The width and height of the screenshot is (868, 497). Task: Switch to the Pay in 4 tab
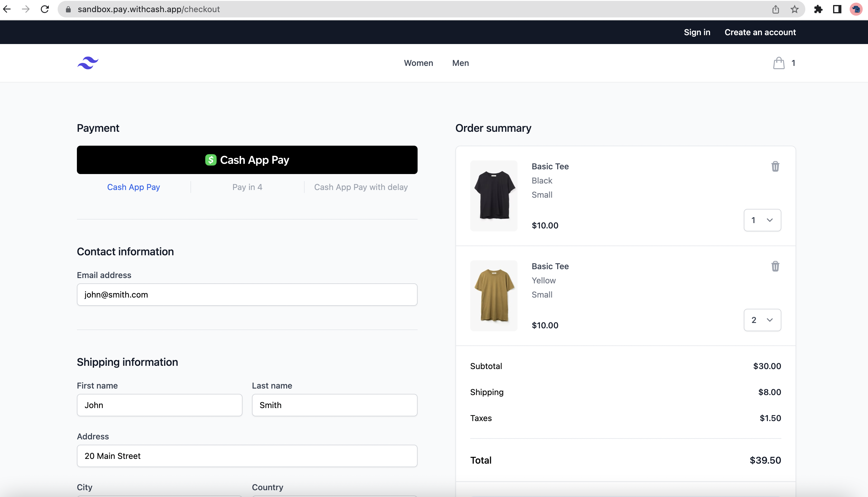click(247, 187)
